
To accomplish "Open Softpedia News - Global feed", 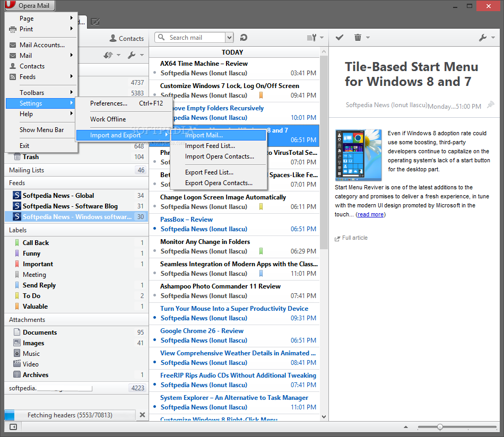I will coord(76,195).
